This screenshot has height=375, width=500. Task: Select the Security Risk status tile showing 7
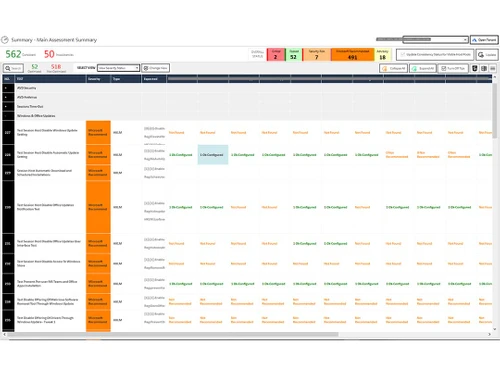click(316, 55)
